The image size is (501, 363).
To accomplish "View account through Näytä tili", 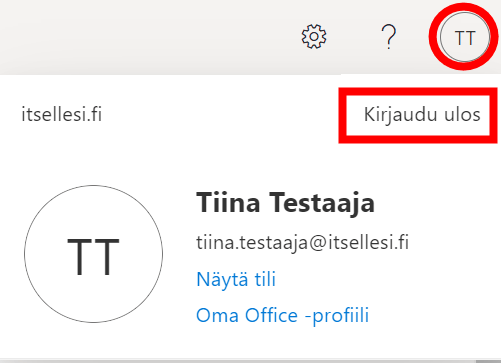I will tap(236, 279).
